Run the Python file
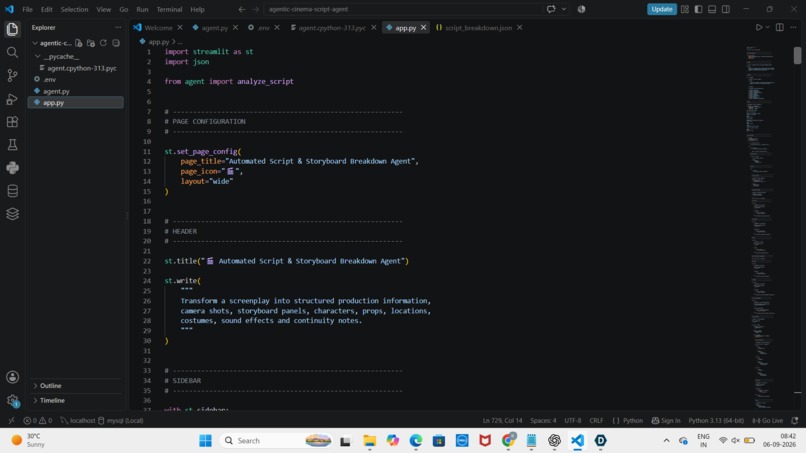Viewport: 806px width, 453px height. point(759,27)
